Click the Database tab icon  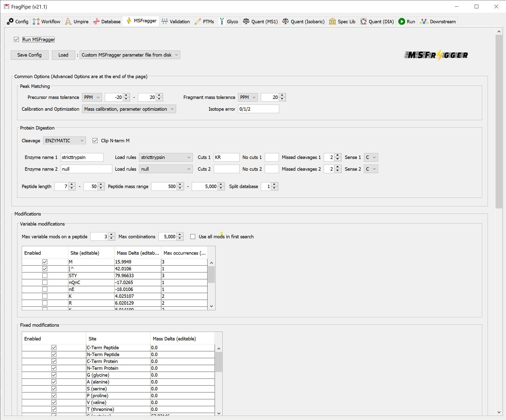point(96,21)
